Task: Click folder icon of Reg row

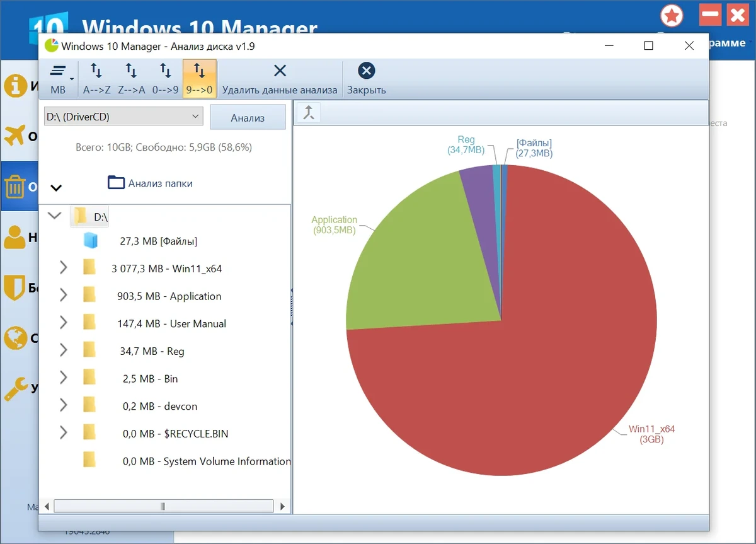Action: coord(89,350)
